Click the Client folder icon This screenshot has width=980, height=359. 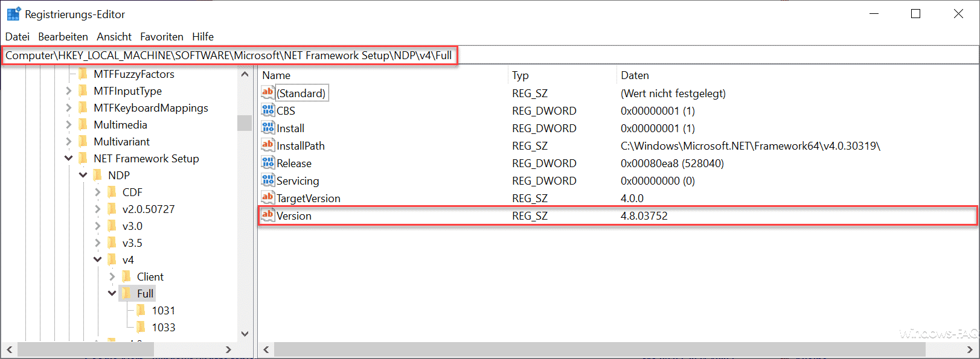(127, 277)
